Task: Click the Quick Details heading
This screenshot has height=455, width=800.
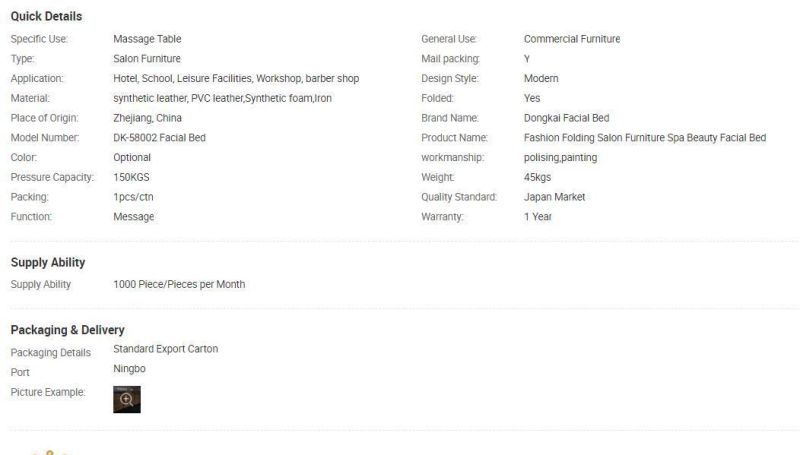Action: click(46, 16)
